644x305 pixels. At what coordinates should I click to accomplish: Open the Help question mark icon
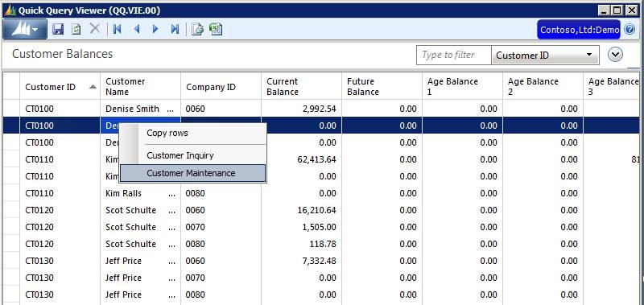click(630, 30)
